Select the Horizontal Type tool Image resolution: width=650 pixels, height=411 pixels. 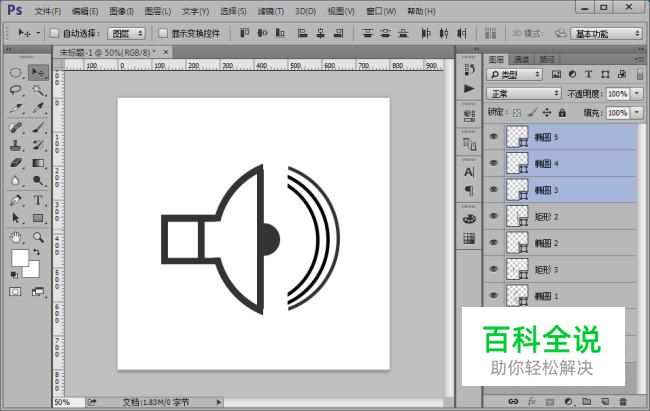click(38, 200)
